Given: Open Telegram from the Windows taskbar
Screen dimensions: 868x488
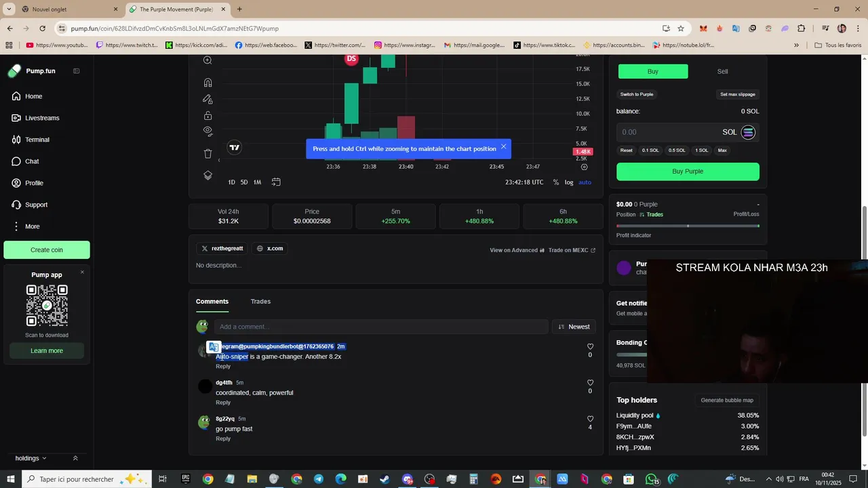Looking at the screenshot, I should point(319,479).
